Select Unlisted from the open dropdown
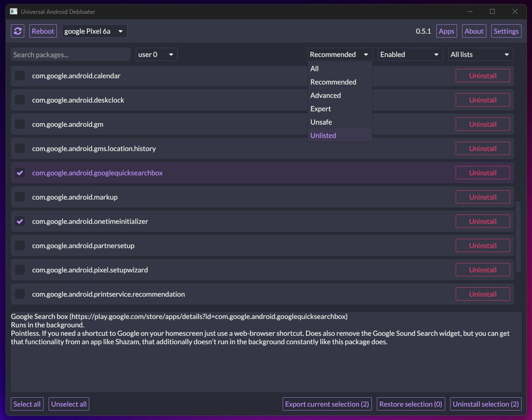Screen dimensions: 532x420 [x=323, y=135]
